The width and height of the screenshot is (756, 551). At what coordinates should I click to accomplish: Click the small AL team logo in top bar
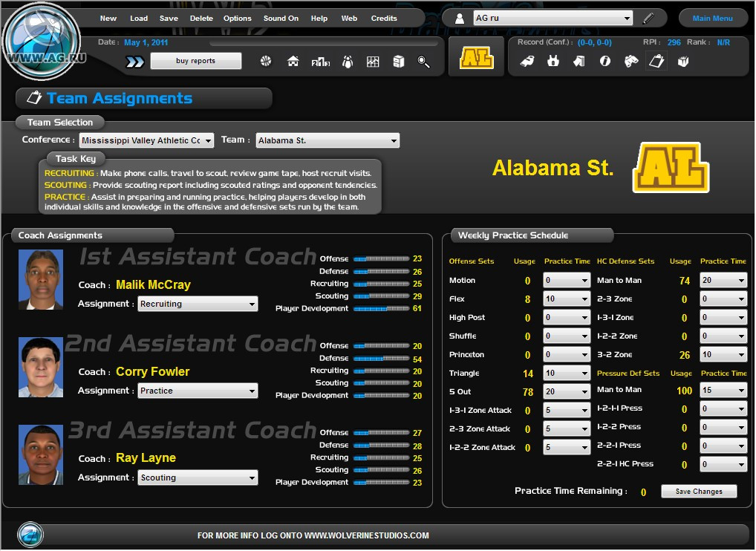(x=476, y=58)
